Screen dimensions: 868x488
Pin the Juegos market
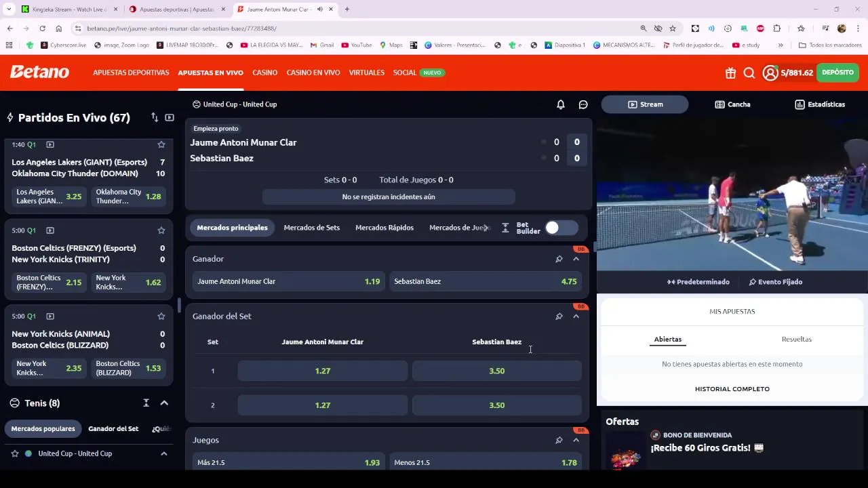(559, 440)
